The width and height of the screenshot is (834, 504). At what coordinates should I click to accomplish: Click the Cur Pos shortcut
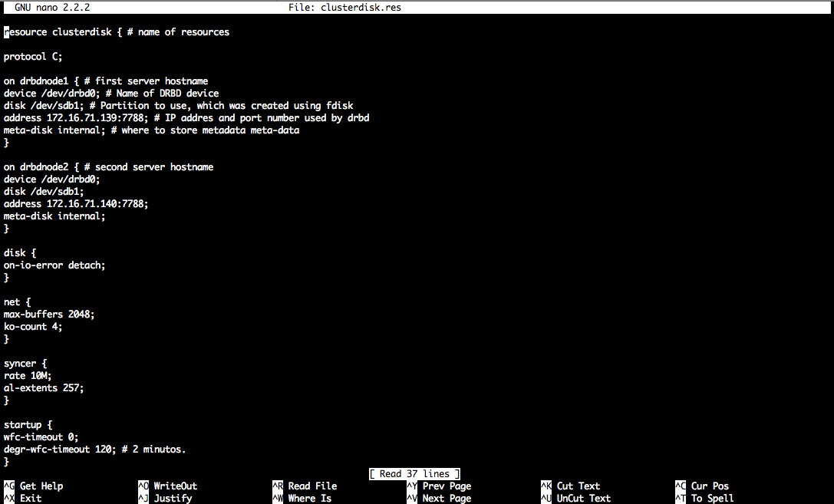702,486
